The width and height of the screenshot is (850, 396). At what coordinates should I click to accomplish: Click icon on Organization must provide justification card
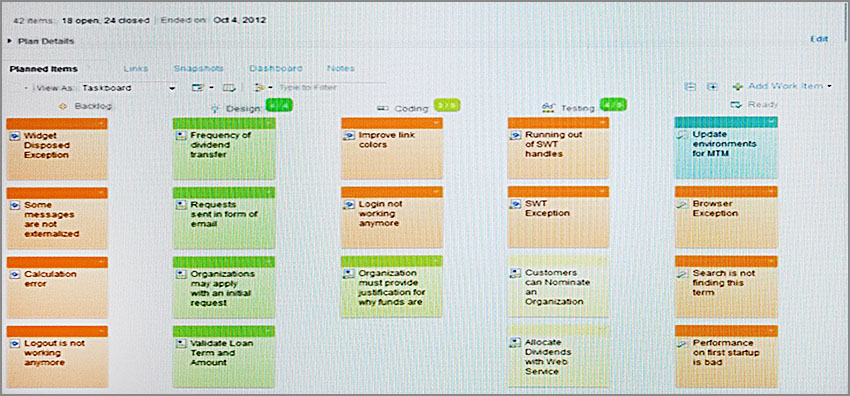(349, 274)
